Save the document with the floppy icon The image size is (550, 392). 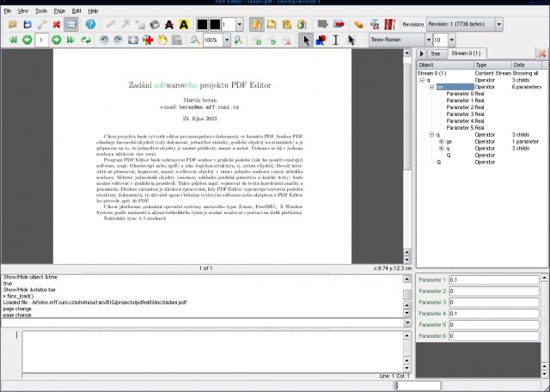click(x=27, y=25)
